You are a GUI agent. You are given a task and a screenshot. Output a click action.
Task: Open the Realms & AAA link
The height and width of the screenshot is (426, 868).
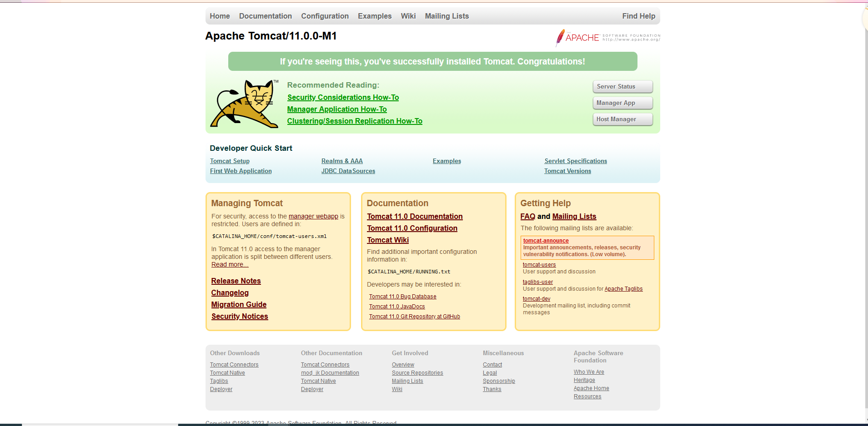pos(342,161)
